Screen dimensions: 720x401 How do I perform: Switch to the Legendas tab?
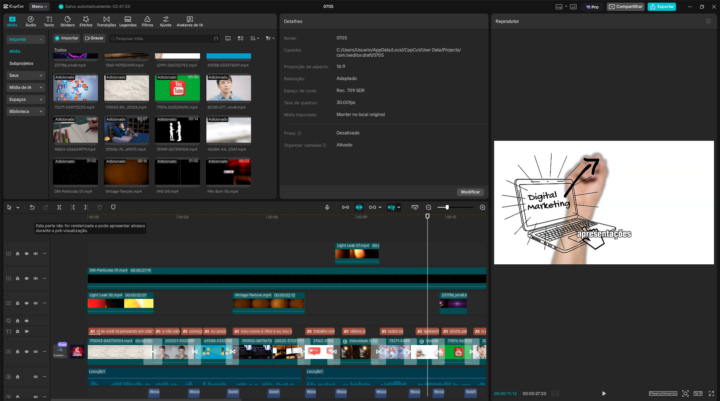tap(128, 21)
